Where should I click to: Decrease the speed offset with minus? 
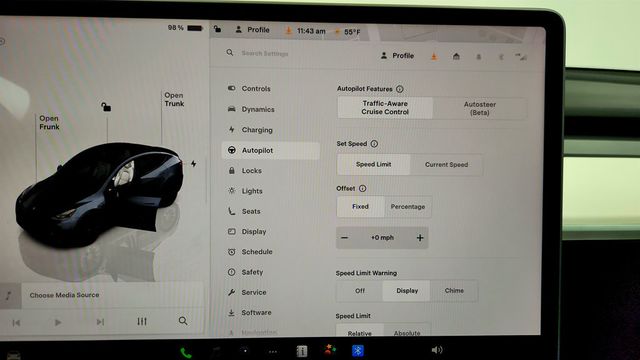(x=344, y=238)
